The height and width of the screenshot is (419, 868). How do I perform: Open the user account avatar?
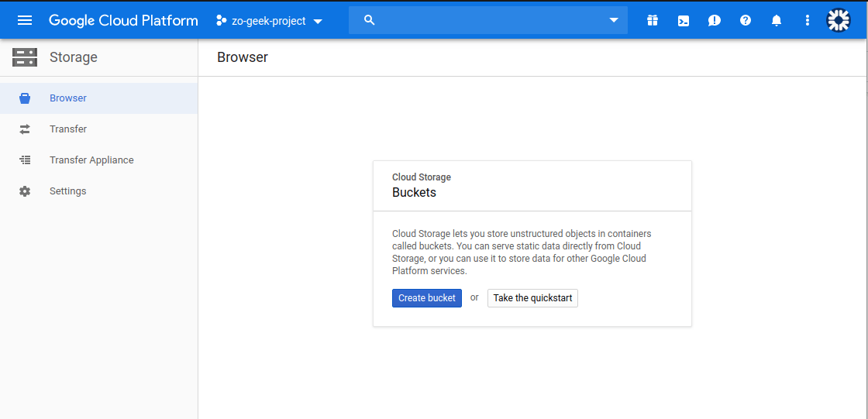click(838, 20)
